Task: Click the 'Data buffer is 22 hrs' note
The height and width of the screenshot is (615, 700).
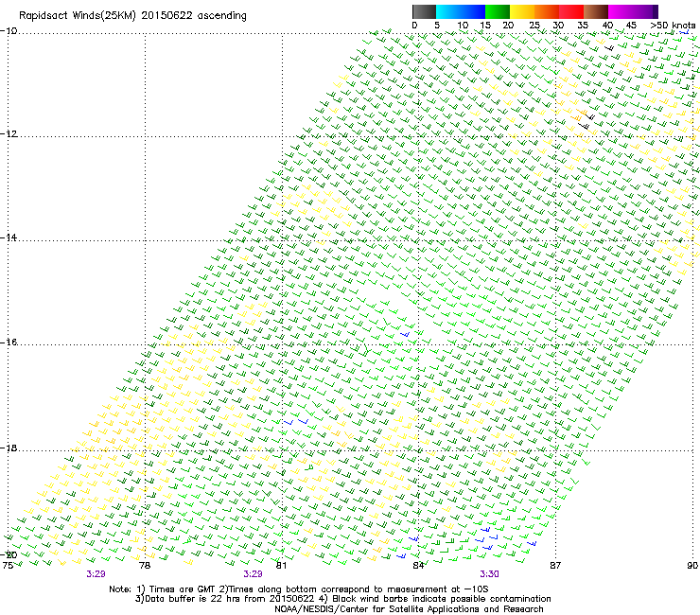Action: pos(227,599)
